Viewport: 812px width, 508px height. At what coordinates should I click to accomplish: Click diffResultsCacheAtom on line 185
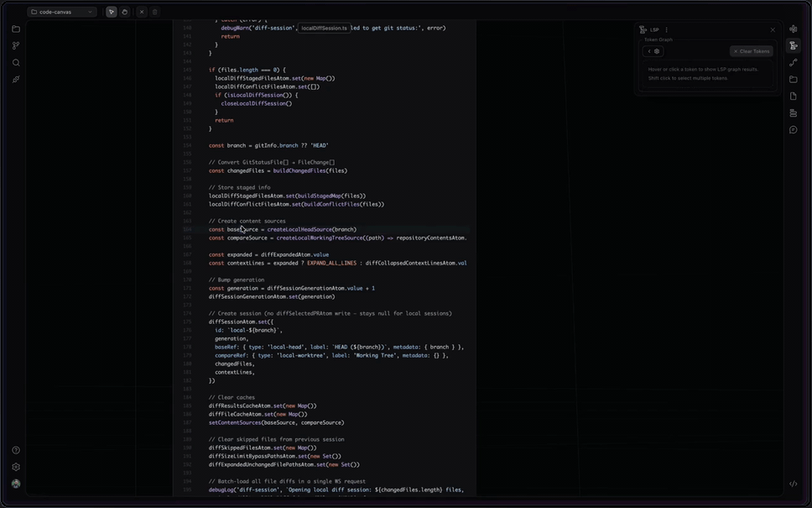(x=239, y=406)
